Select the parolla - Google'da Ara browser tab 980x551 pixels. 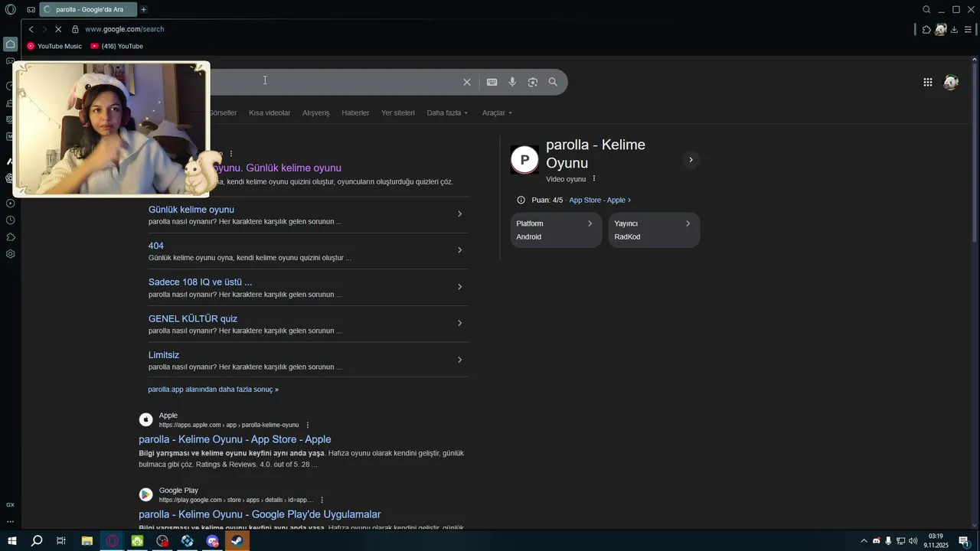pyautogui.click(x=87, y=10)
